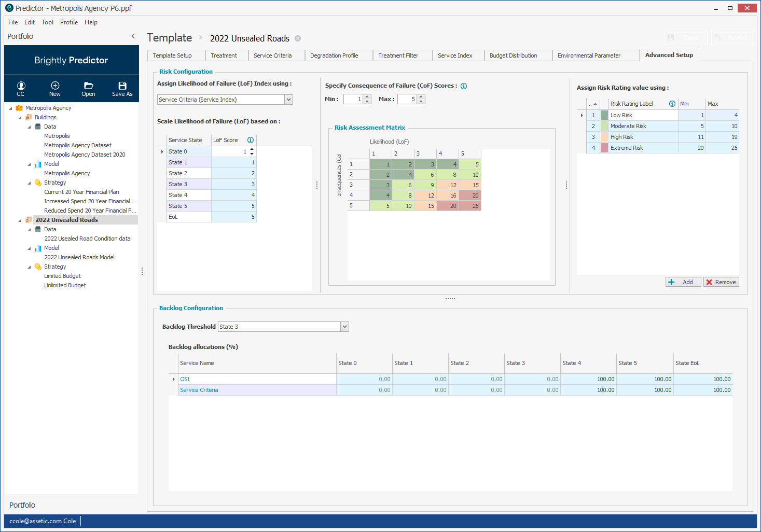761x532 pixels.
Task: Click the Add risk rating button
Action: click(x=683, y=282)
